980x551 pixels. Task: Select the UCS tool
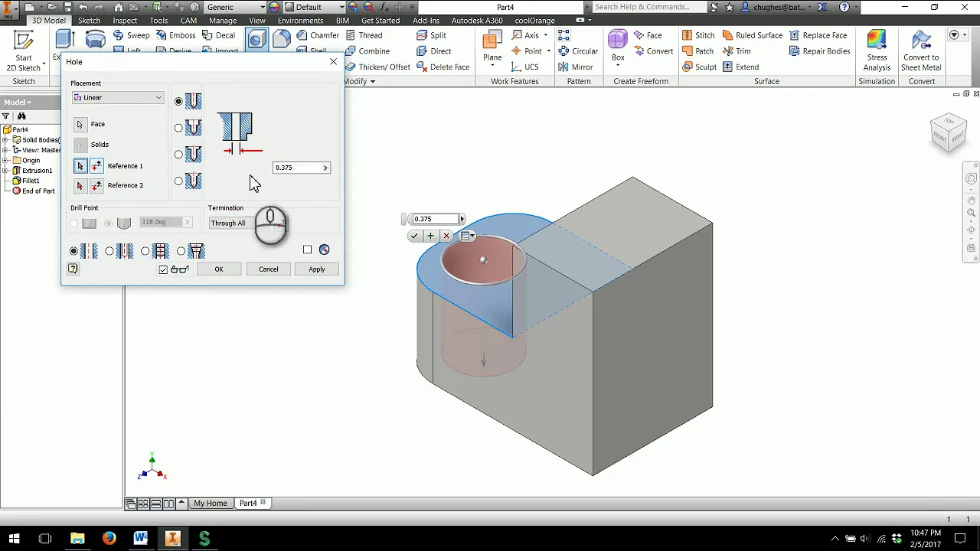(524, 67)
